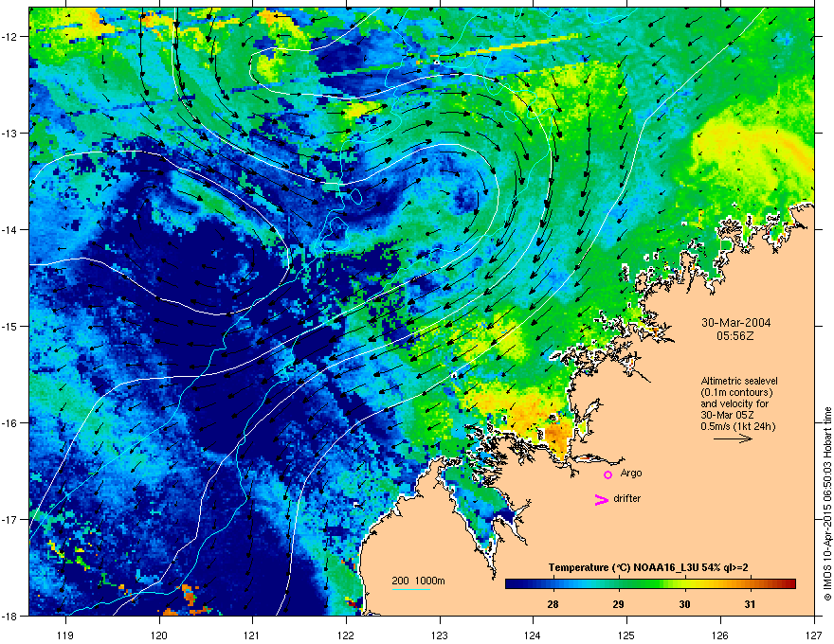834x644 pixels.
Task: Click the time label 05:56Z
Action: (x=735, y=336)
